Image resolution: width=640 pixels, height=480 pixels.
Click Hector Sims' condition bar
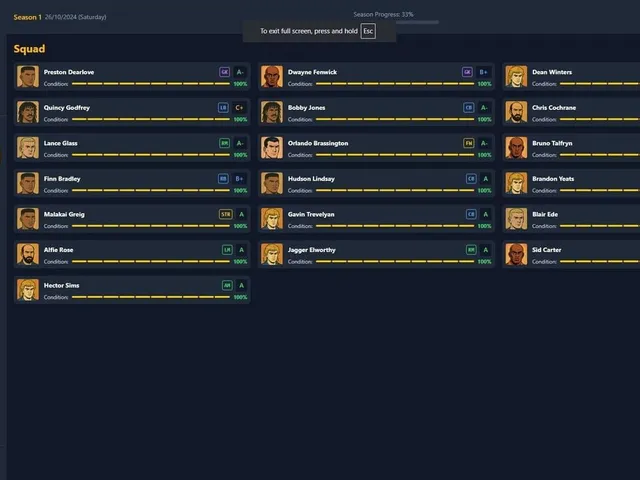[x=151, y=297]
